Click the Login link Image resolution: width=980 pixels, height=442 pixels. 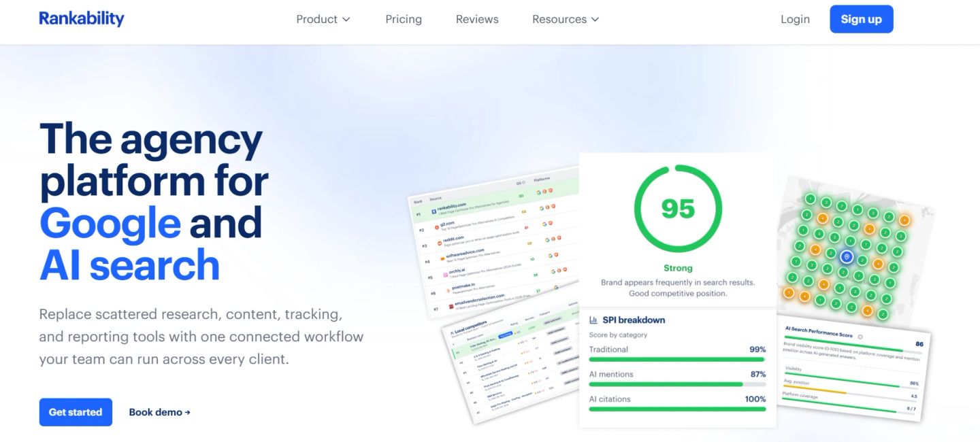[x=795, y=19]
